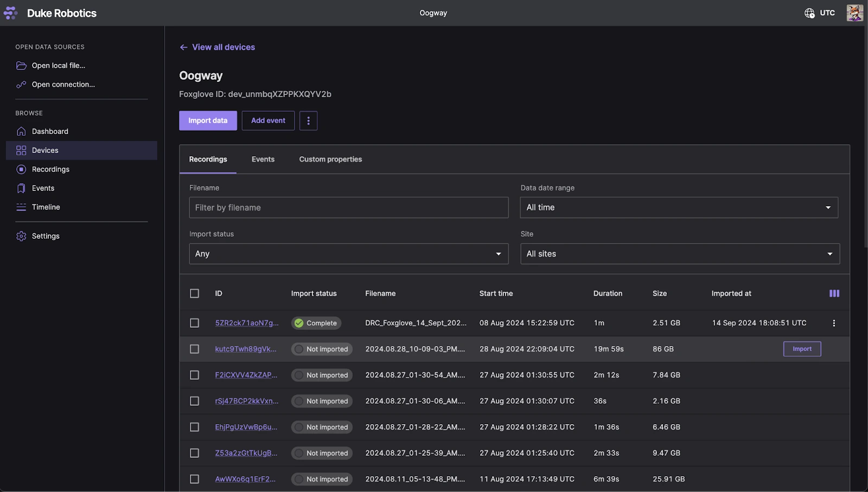This screenshot has height=492, width=868.
Task: Expand the All sites dropdown
Action: 679,254
